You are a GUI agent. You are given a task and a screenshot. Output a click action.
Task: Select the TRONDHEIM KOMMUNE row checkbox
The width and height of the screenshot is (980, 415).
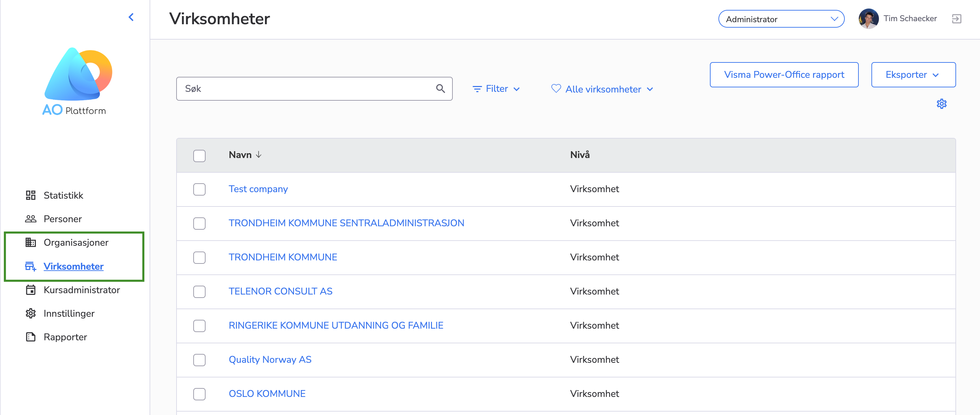(x=199, y=258)
